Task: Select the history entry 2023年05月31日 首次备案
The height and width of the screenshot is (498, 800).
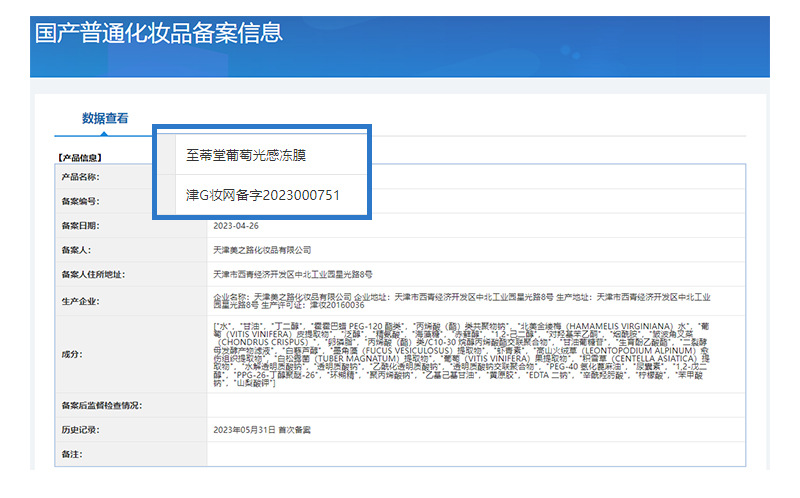Action: point(262,430)
